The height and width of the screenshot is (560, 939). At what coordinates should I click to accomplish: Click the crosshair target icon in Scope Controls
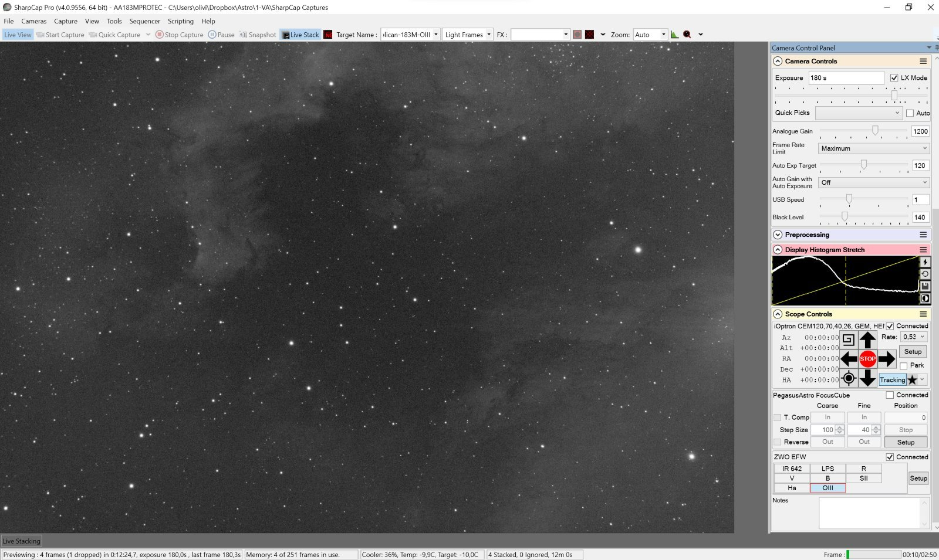coord(848,378)
